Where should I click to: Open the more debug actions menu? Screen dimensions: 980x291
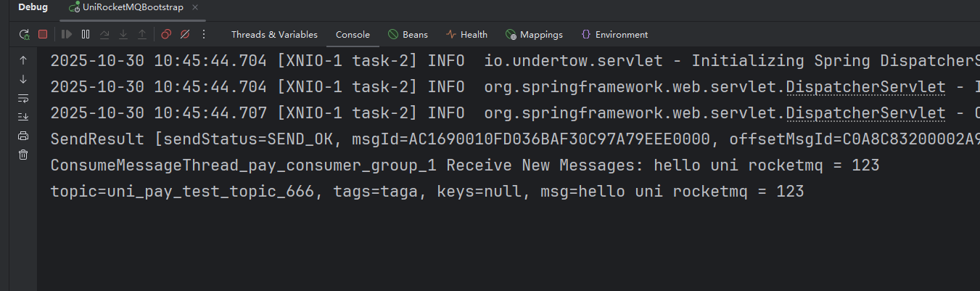(204, 34)
